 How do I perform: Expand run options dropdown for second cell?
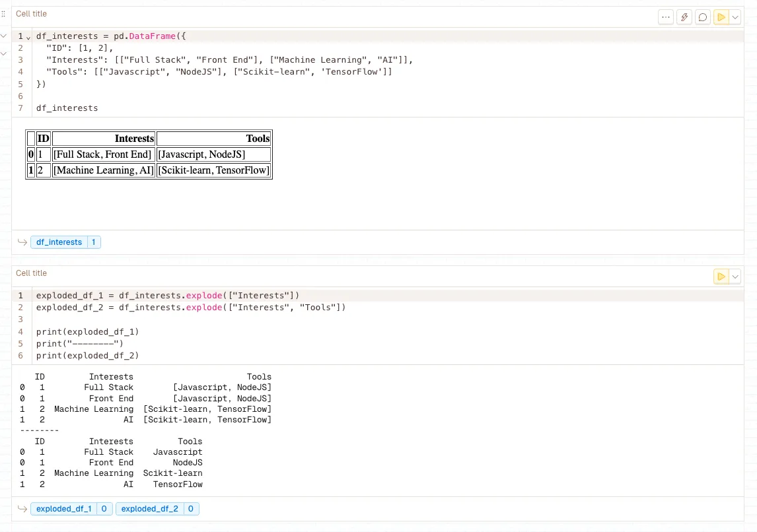735,277
